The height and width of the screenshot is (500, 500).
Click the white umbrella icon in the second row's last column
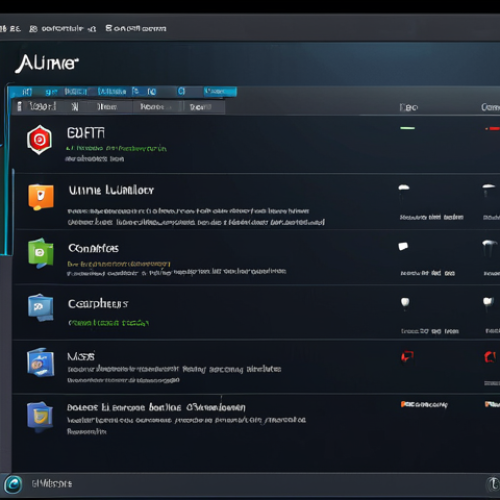[489, 190]
